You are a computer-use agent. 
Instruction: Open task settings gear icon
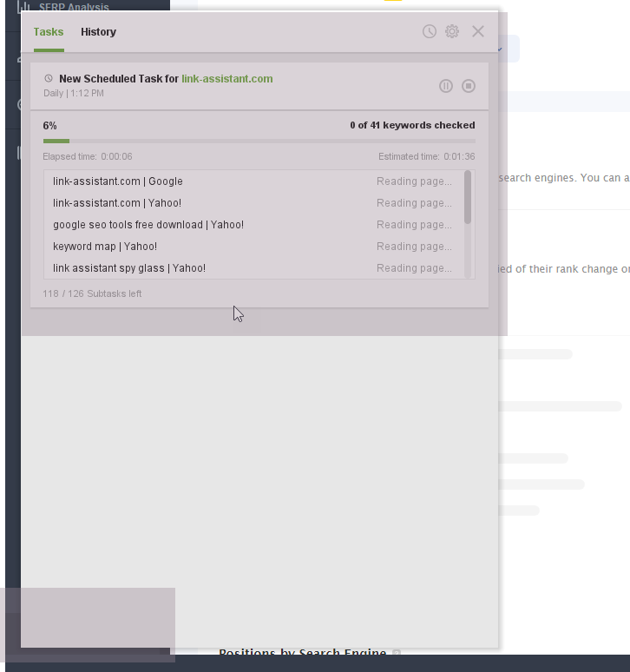point(452,31)
